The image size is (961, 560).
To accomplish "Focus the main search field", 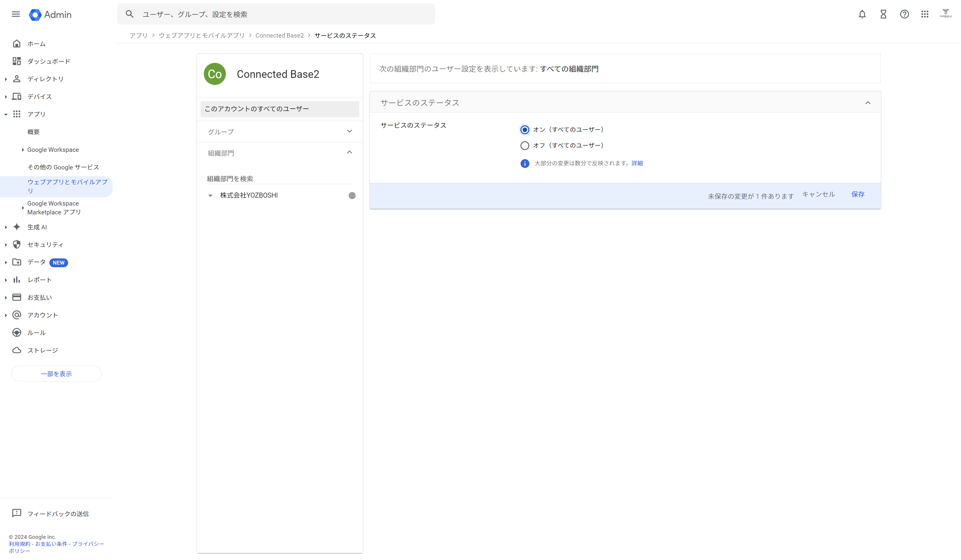I will pos(276,14).
